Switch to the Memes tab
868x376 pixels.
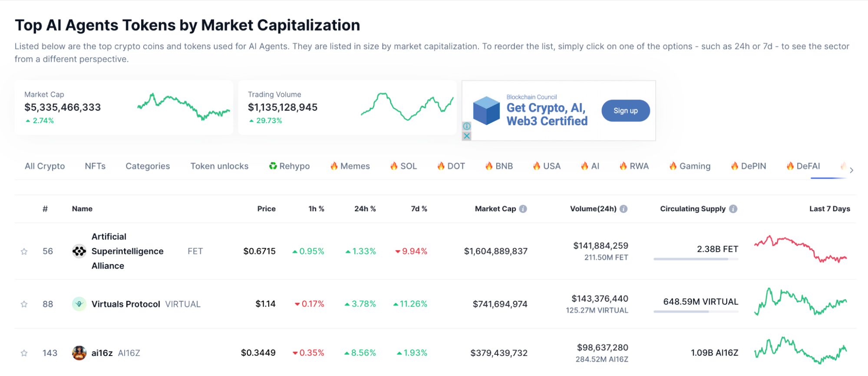click(x=350, y=166)
